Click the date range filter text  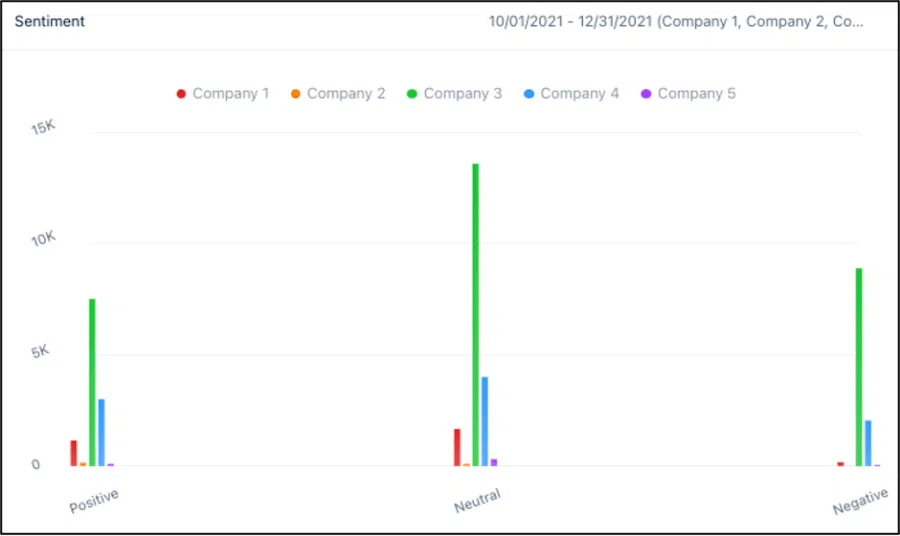[676, 21]
